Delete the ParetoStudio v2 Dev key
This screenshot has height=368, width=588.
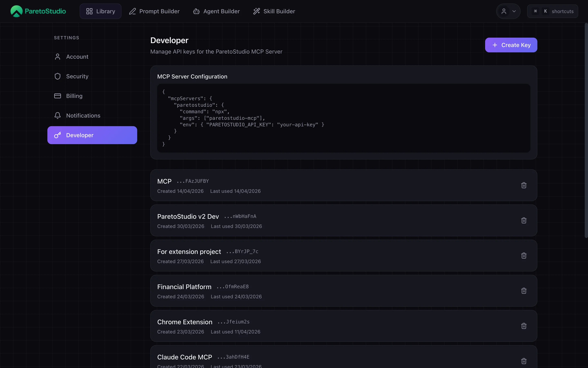(x=524, y=221)
